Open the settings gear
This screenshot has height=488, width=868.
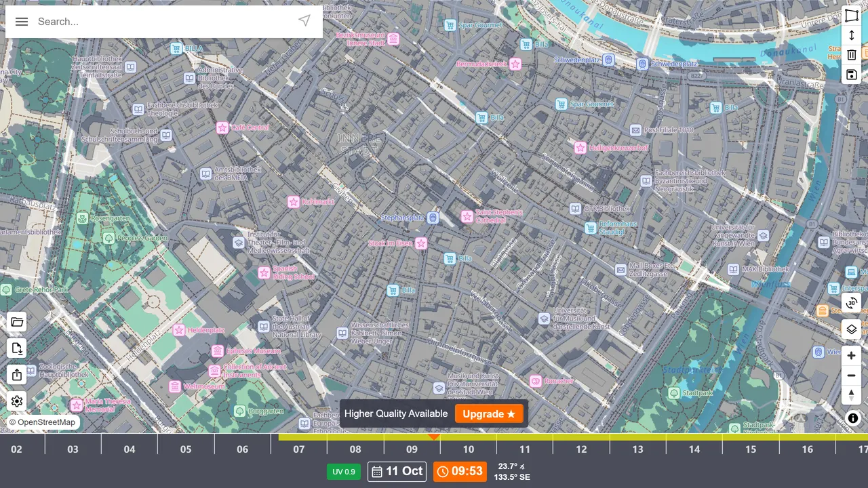(17, 401)
